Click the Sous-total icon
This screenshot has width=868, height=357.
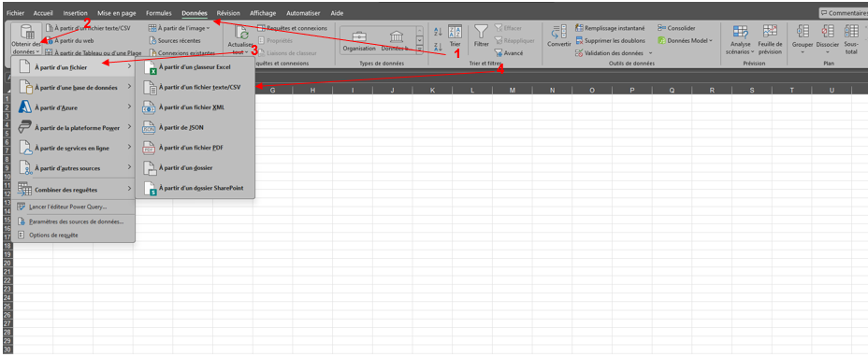(851, 31)
